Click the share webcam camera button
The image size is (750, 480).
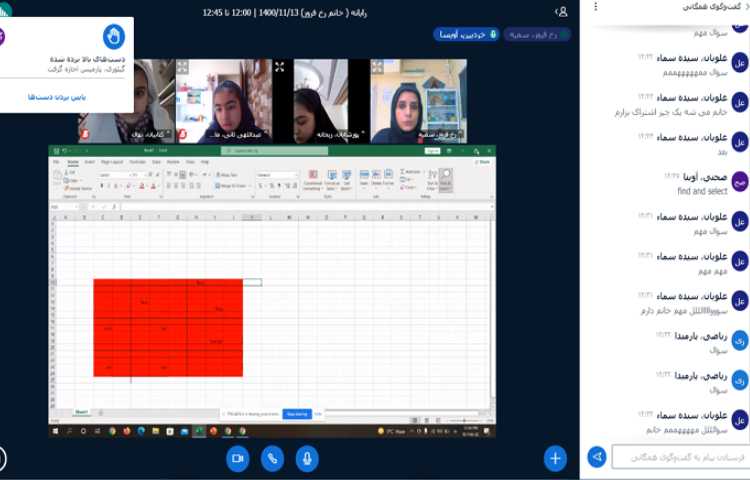click(x=238, y=458)
